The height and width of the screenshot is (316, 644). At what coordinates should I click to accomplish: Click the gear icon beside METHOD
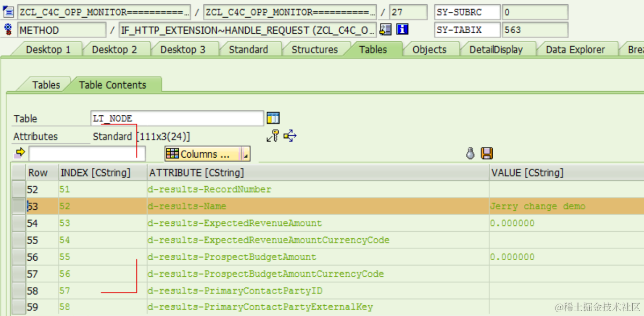click(9, 30)
